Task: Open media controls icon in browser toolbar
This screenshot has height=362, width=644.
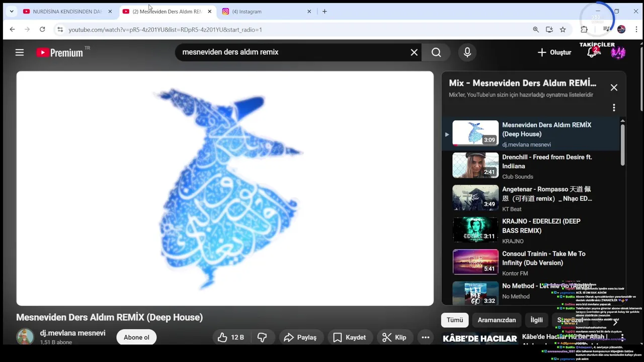Action: coord(606,30)
